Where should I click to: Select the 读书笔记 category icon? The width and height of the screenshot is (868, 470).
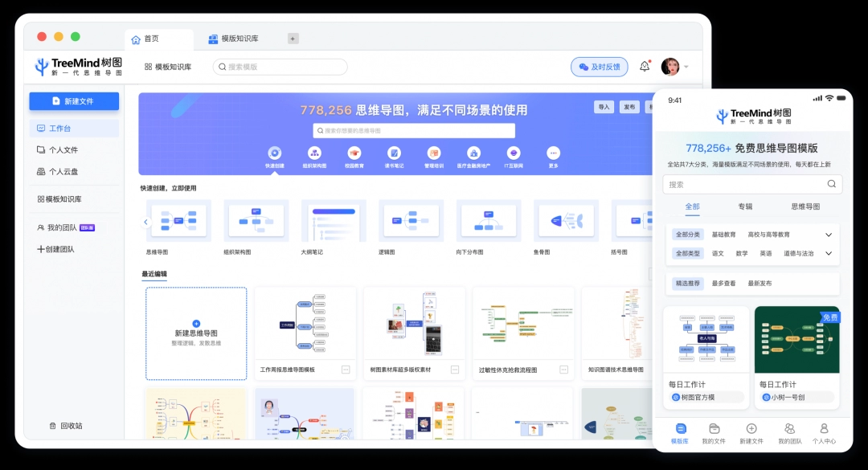(394, 153)
